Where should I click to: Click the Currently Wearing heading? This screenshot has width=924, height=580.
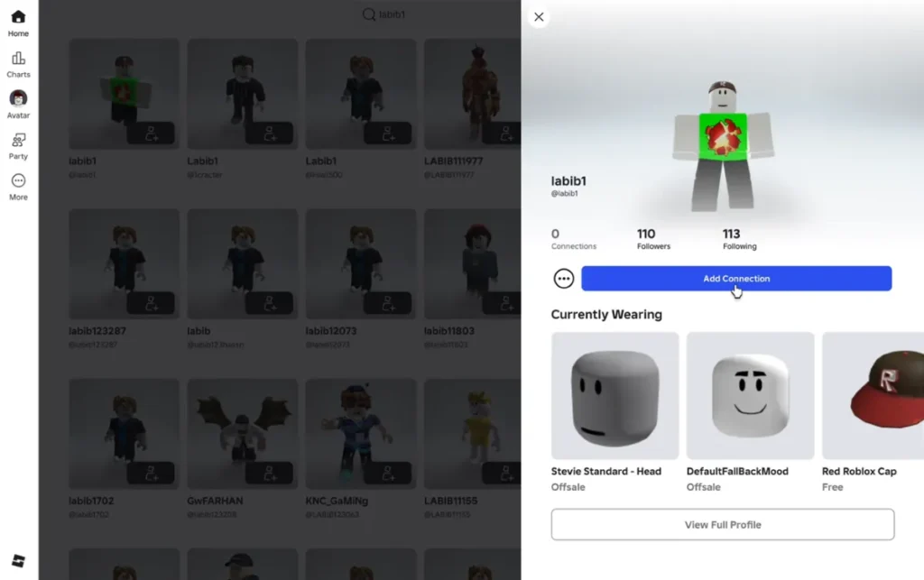[606, 315]
